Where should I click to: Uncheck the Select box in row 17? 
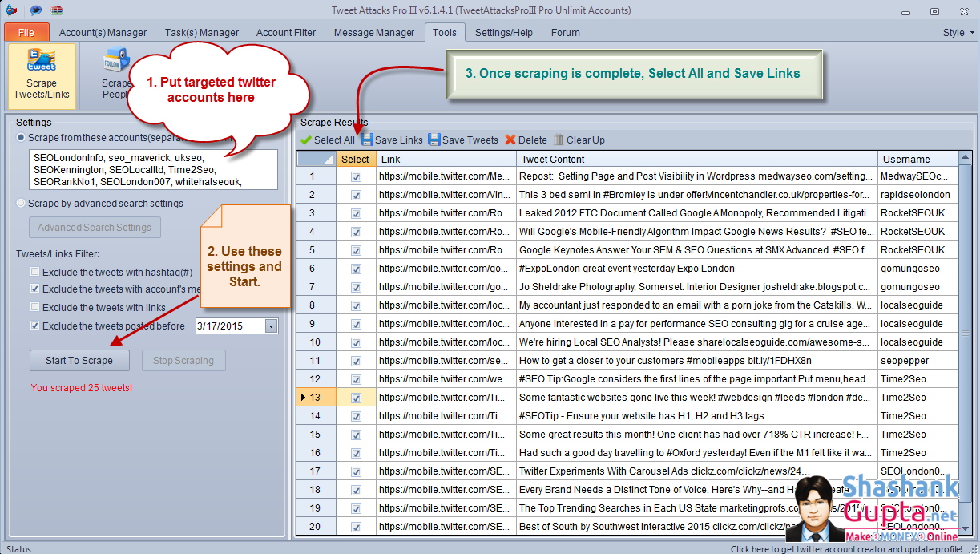(356, 471)
